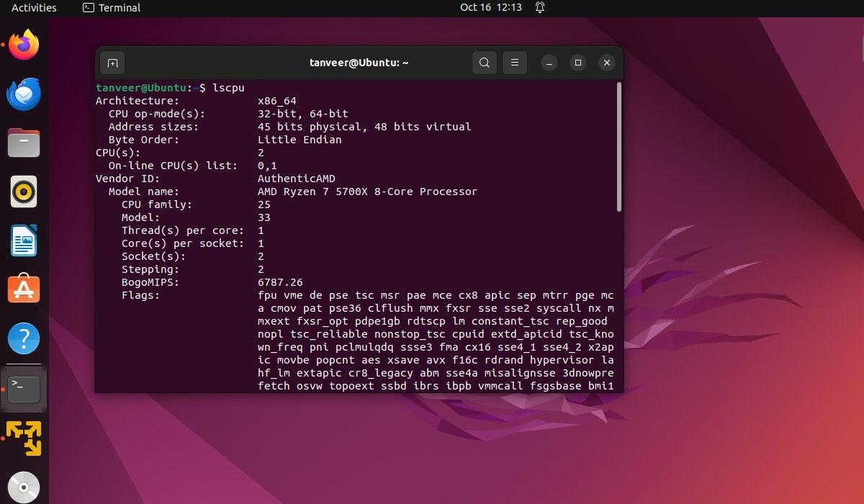Screen dimensions: 864x504
Task: Open terminal search with magnifier icon
Action: click(x=485, y=63)
